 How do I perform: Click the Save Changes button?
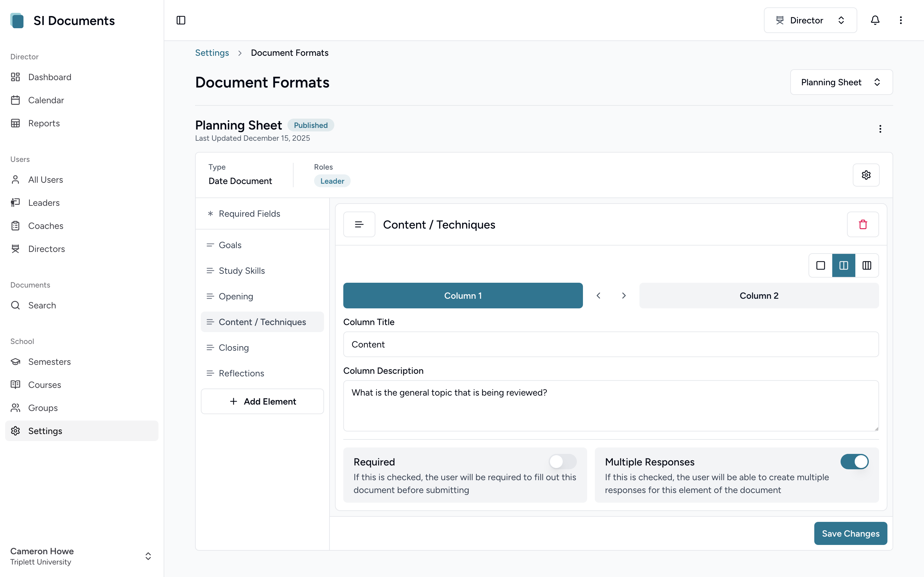point(850,533)
